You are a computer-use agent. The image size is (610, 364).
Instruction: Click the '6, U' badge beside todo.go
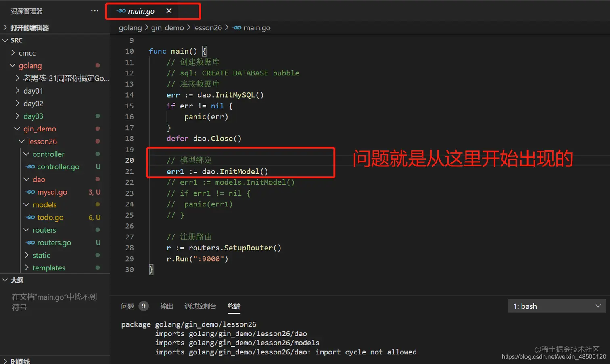pos(94,217)
